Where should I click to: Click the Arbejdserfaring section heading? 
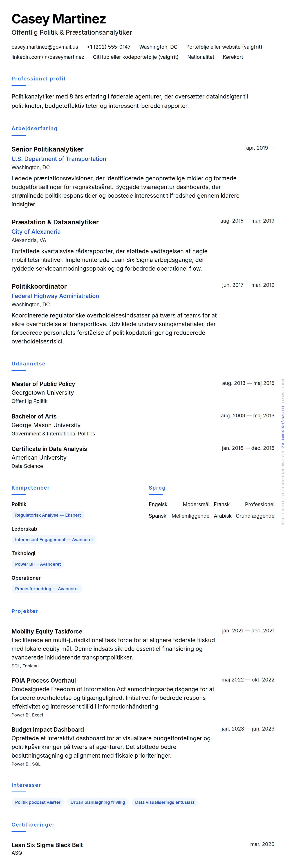pyautogui.click(x=34, y=128)
